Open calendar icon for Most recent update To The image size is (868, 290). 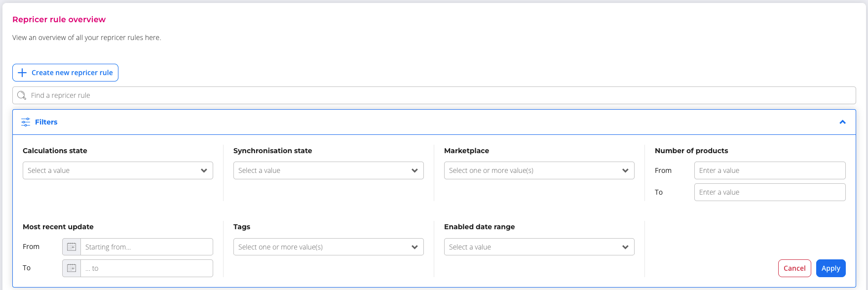pyautogui.click(x=72, y=268)
